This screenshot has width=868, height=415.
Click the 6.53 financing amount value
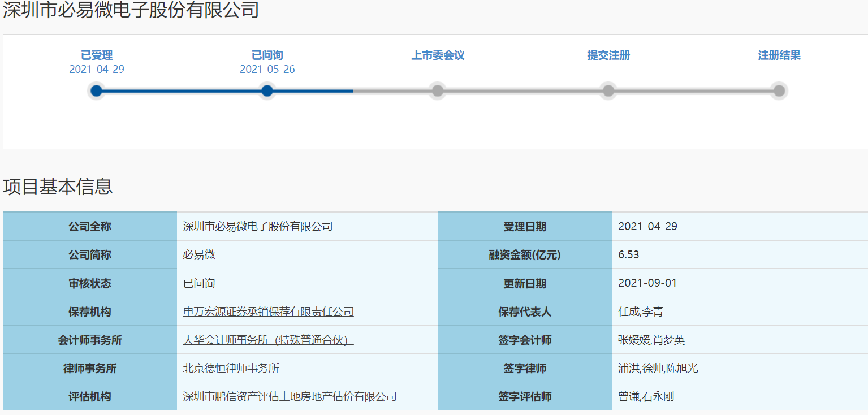pos(629,254)
